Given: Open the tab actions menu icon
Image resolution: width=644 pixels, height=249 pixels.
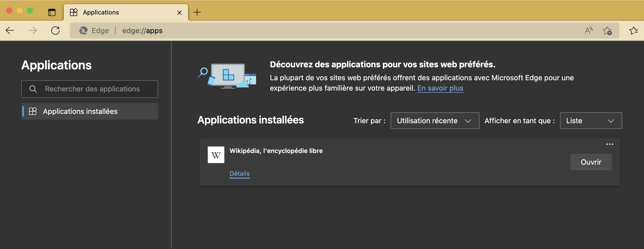Looking at the screenshot, I should click(x=52, y=12).
